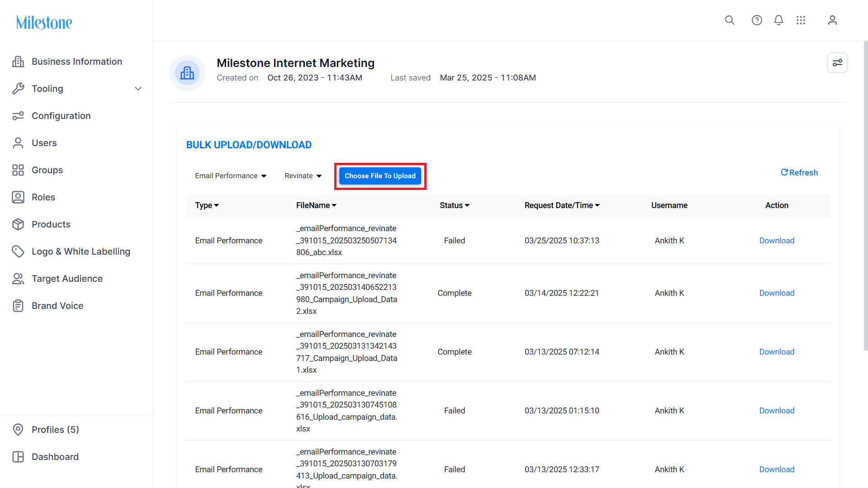This screenshot has height=488, width=868.
Task: Download the 03/13/2025 12:33:17 file
Action: [x=777, y=469]
